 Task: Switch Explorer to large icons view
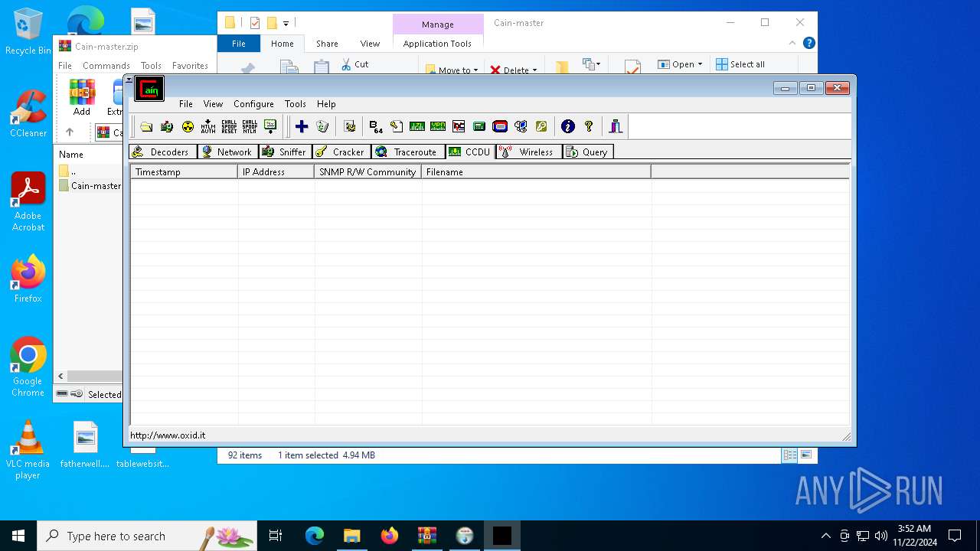[x=805, y=455]
